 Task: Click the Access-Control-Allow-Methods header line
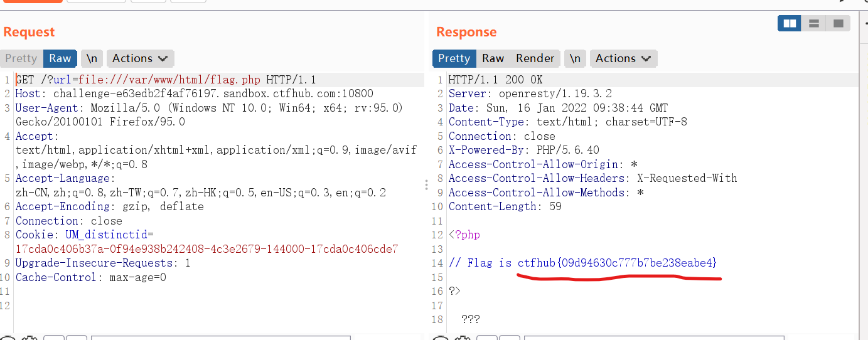tap(546, 193)
